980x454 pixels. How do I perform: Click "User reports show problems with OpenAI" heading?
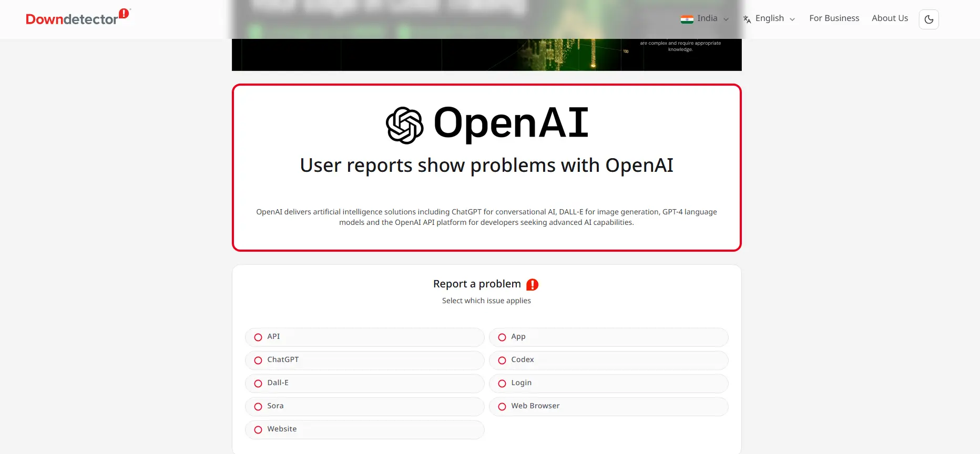pos(487,166)
